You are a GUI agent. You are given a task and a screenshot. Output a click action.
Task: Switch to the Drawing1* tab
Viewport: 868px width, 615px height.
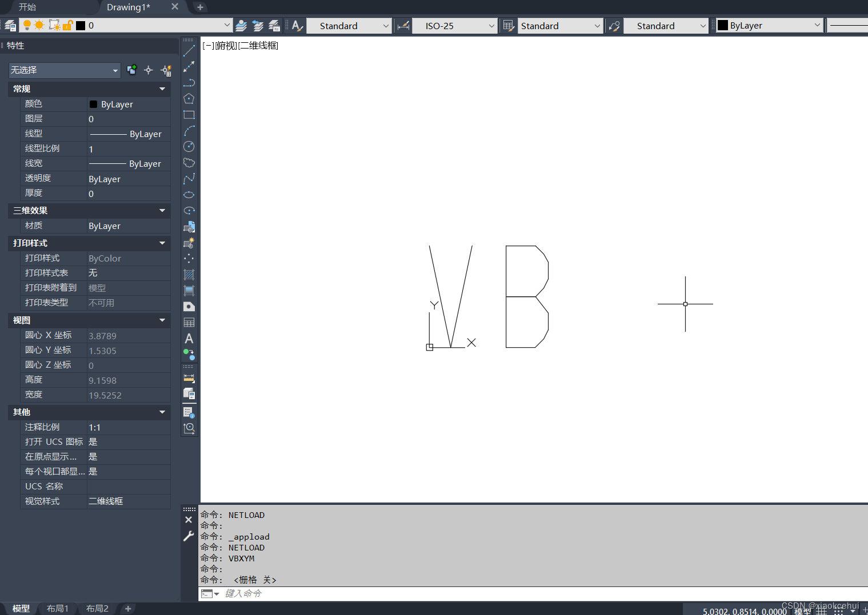click(x=129, y=7)
